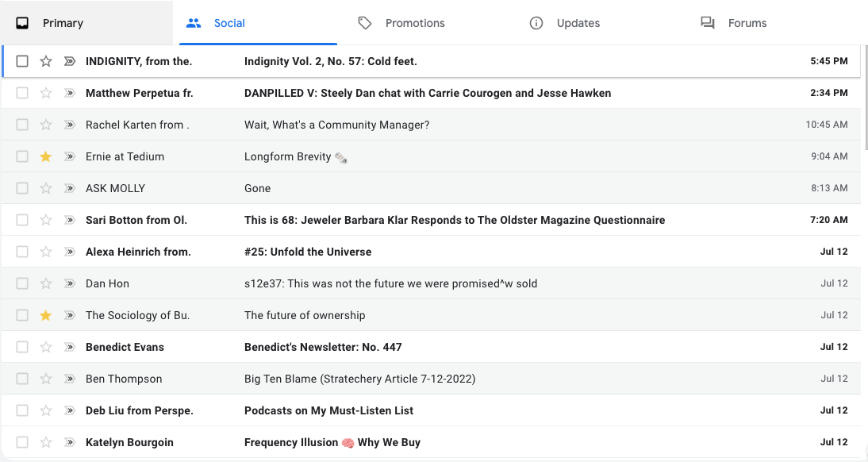Click the Forums chat icon
The image size is (868, 462).
tap(707, 23)
